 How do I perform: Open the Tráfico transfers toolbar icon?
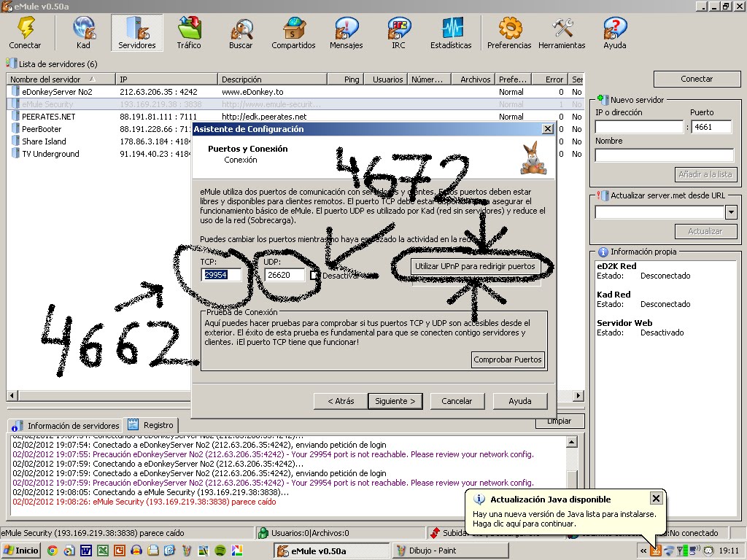tap(189, 32)
